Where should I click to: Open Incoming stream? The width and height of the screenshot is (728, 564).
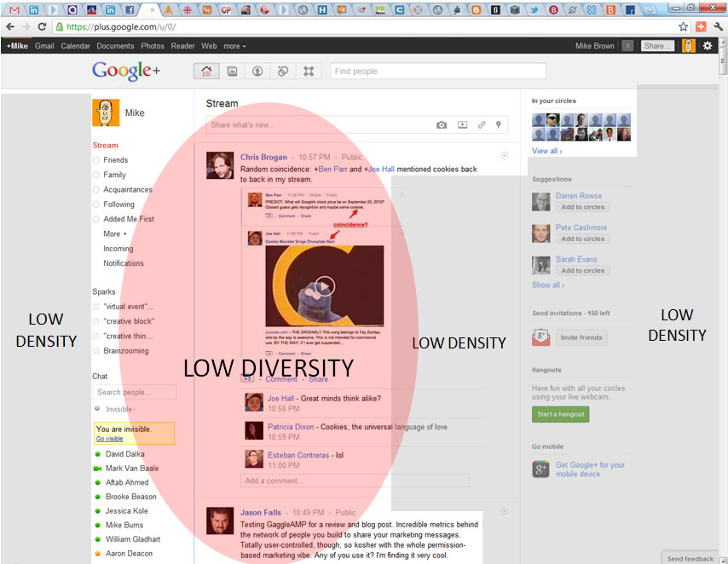coord(118,249)
